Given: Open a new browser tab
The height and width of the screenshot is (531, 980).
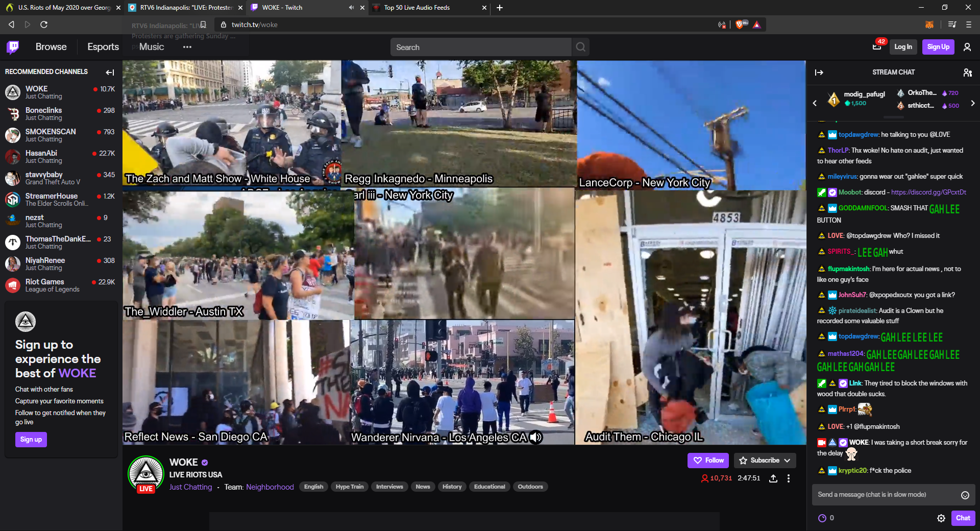Looking at the screenshot, I should click(x=500, y=8).
